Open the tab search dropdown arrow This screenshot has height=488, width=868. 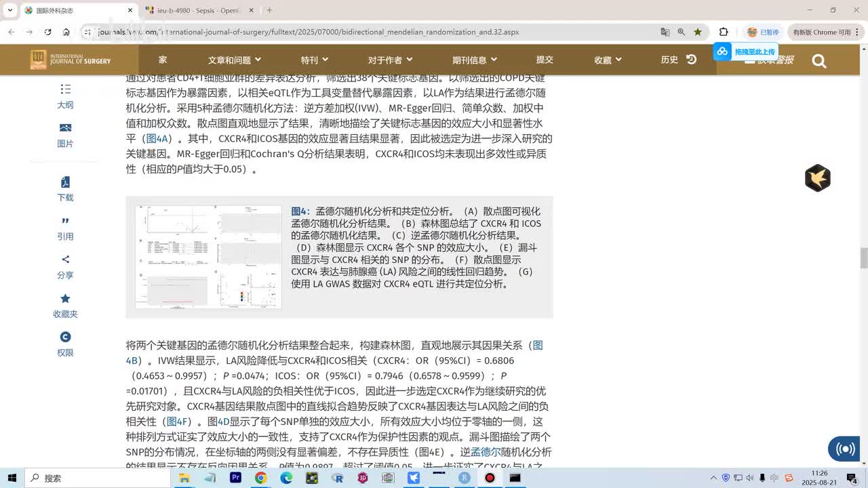click(10, 10)
